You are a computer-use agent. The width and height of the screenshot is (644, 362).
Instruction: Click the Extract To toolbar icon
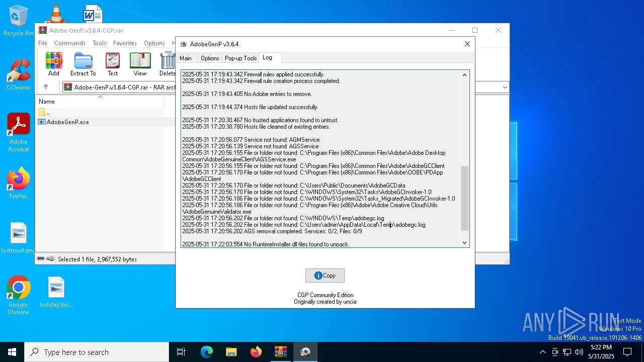[x=83, y=64]
